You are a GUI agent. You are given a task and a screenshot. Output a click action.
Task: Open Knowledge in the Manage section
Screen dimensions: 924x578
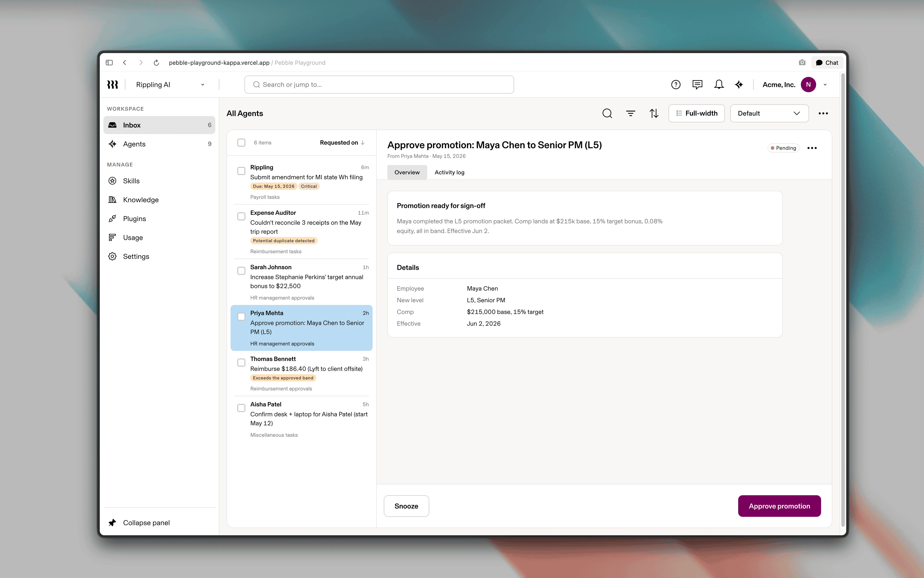[159, 199]
